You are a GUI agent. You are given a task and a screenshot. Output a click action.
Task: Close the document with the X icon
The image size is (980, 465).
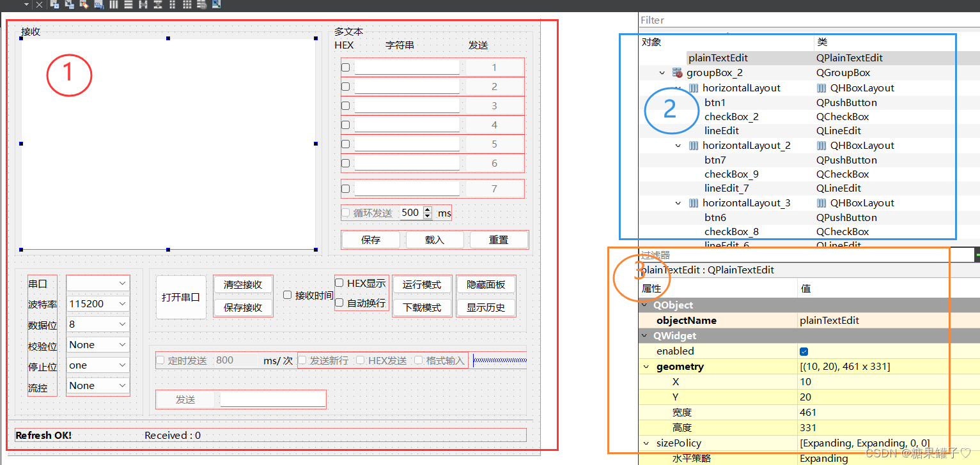pos(39,4)
